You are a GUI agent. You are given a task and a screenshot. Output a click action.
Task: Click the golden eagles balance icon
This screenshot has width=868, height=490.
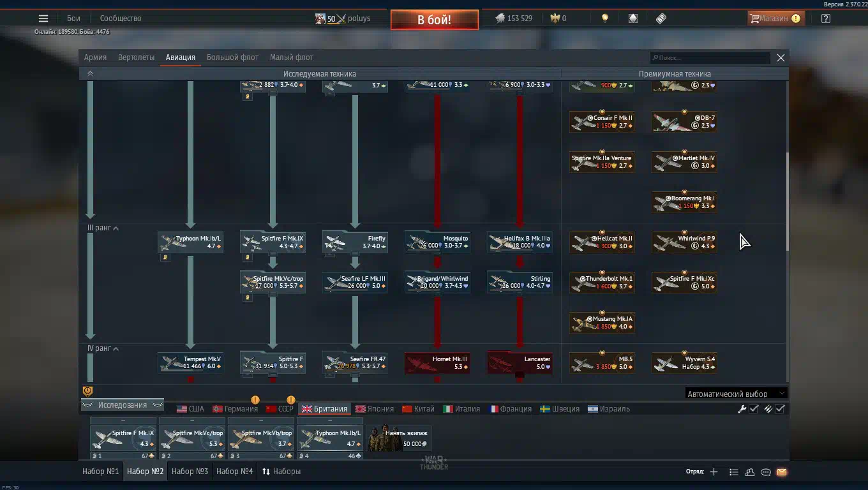coord(555,19)
